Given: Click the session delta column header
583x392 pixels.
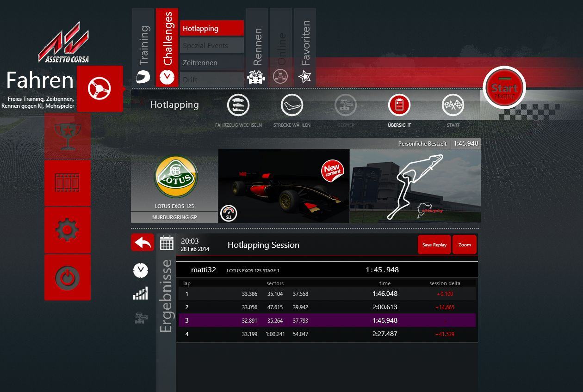Looking at the screenshot, I should pyautogui.click(x=445, y=283).
